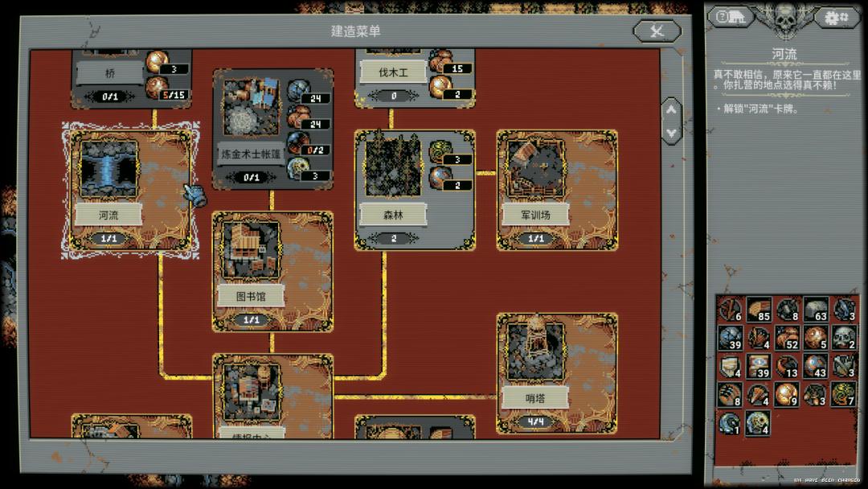Click the skull resource showing 2
Viewport: 868px width, 489px height.
click(844, 337)
